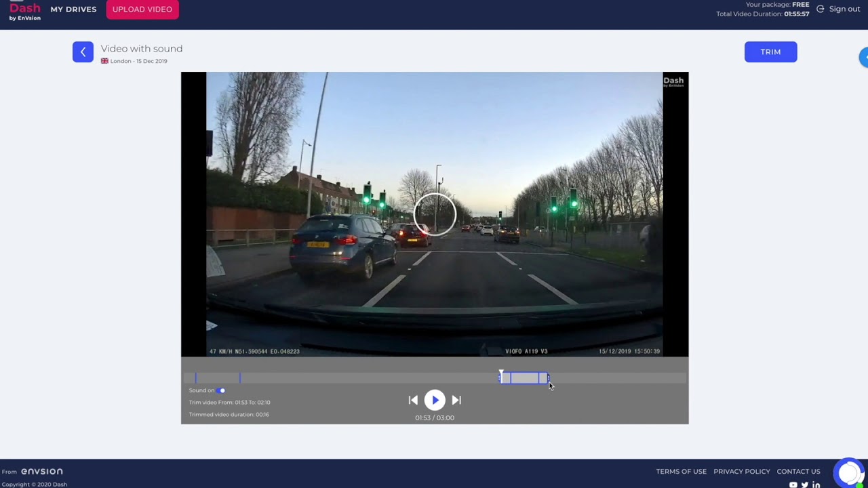This screenshot has height=488, width=868.
Task: Click the right trim handle on timeline
Action: (548, 378)
